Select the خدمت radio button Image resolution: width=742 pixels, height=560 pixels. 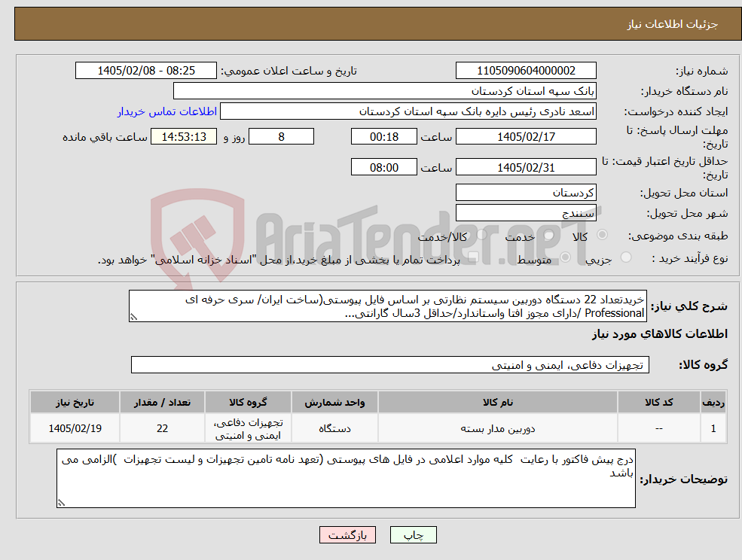[x=548, y=235]
